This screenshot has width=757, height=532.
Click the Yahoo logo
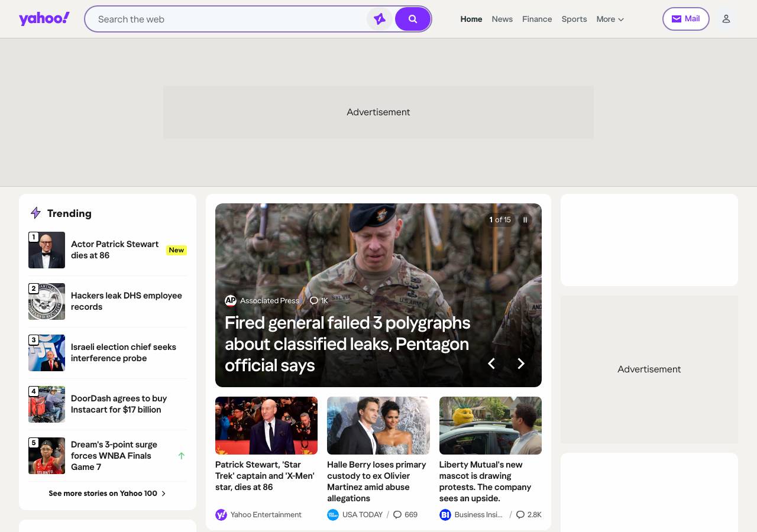[x=44, y=19]
